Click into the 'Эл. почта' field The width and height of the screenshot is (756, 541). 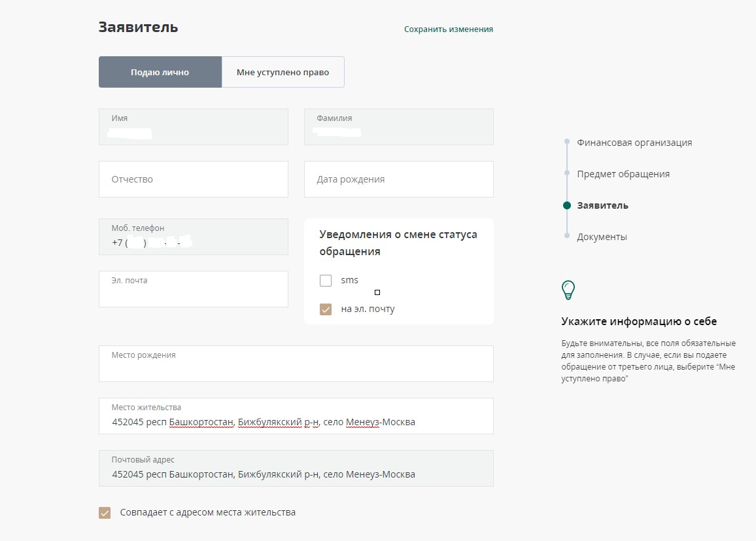pos(193,293)
